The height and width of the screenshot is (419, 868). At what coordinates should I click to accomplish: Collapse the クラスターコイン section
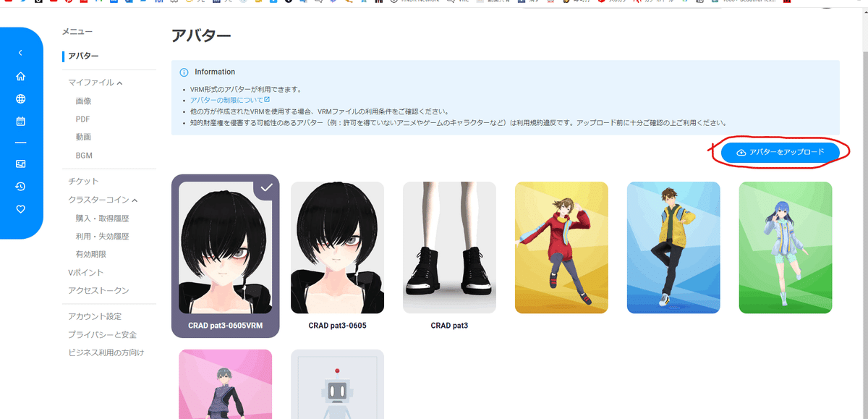[135, 200]
